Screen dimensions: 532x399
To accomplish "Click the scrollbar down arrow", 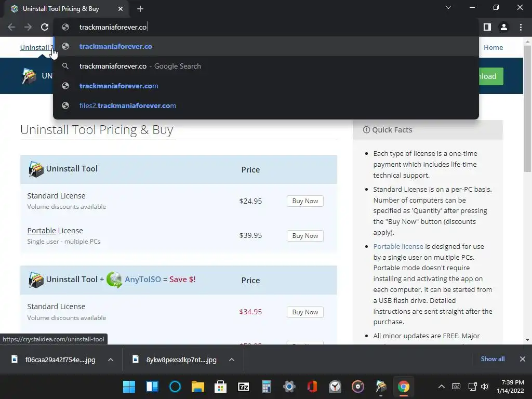I will [x=527, y=340].
